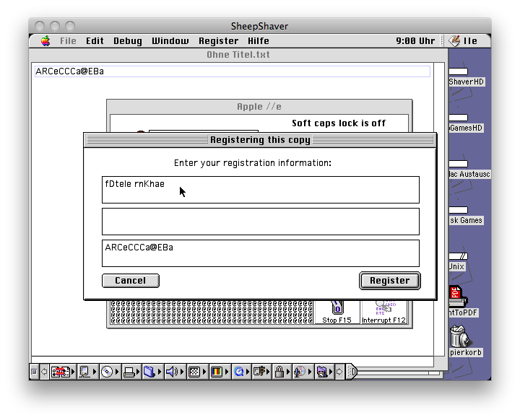520x420 pixels.
Task: Collapse the control strip with its left box
Action: click(34, 372)
